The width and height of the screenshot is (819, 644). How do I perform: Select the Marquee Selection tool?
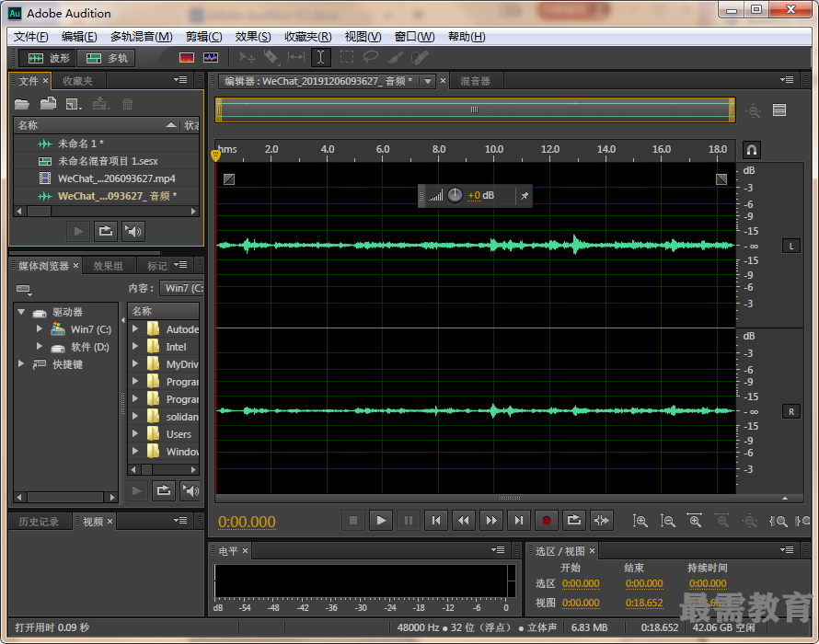[346, 57]
